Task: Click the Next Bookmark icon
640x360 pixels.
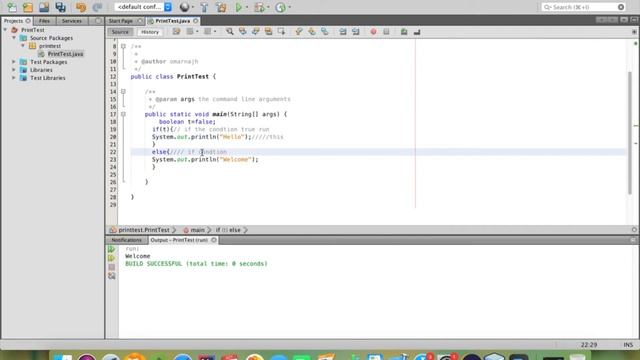Action: pos(312,32)
